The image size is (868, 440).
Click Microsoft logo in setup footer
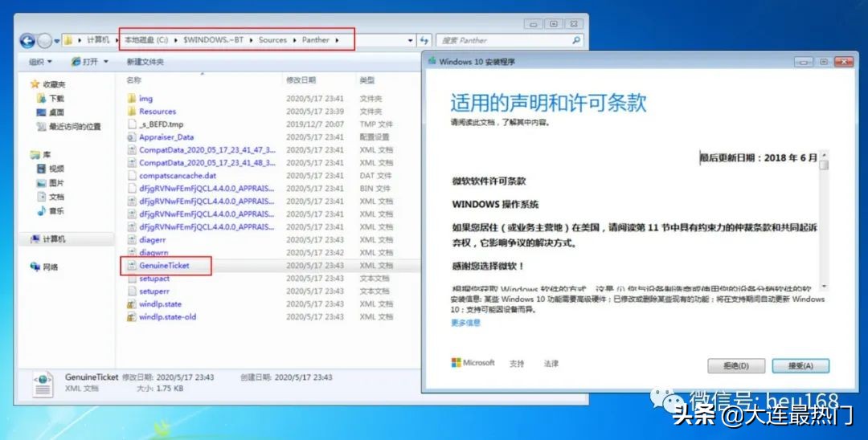click(x=473, y=363)
